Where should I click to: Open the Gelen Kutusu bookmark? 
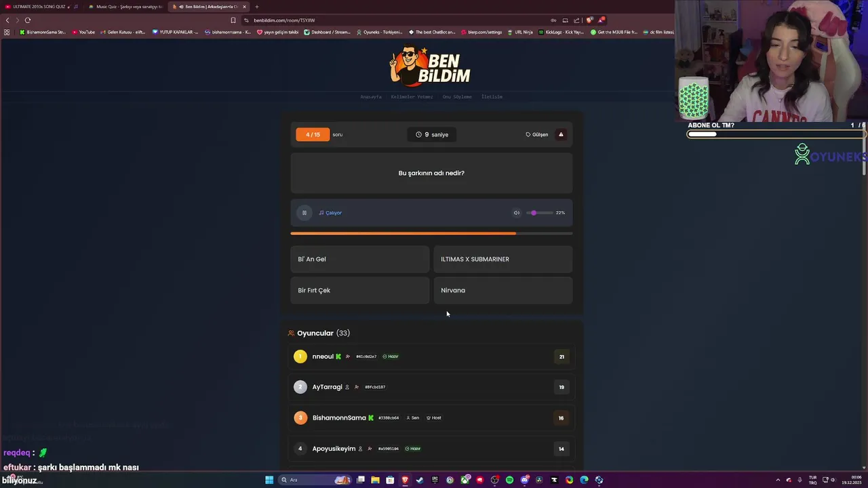(123, 32)
